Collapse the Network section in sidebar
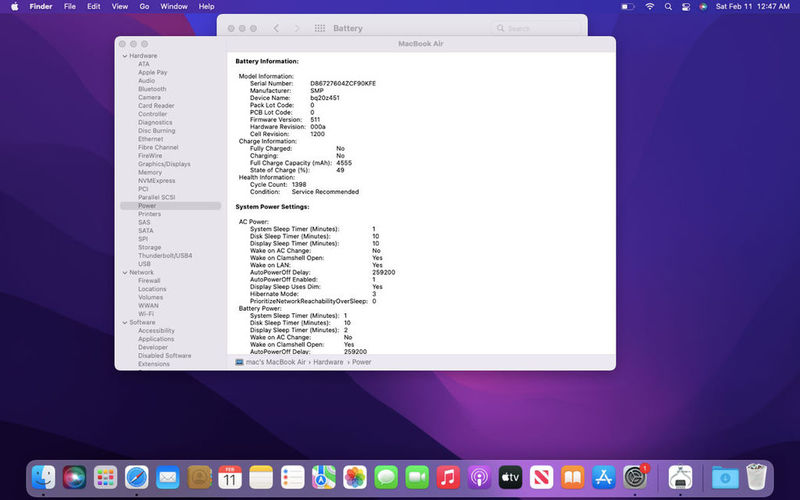The image size is (800, 500). [124, 272]
